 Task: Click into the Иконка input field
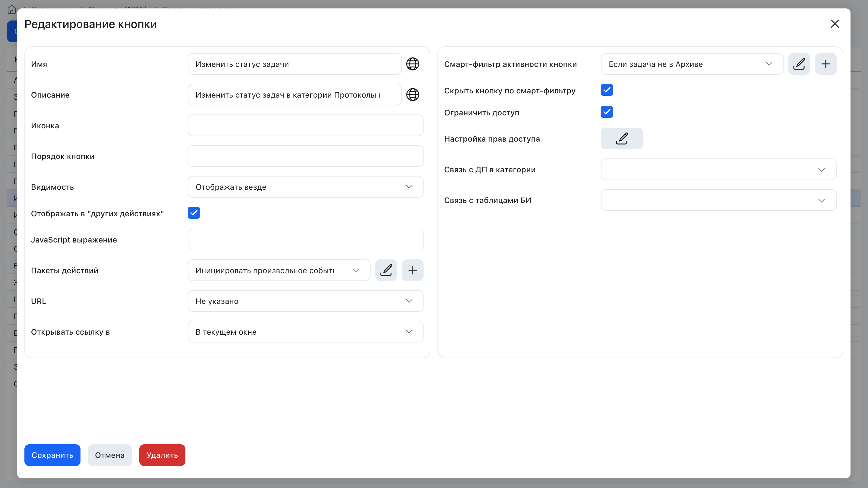pyautogui.click(x=305, y=126)
